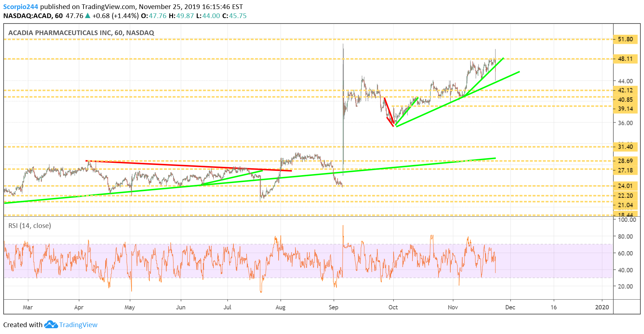This screenshot has height=334, width=644.
Task: Click the 36.00 axis value
Action: pos(625,123)
